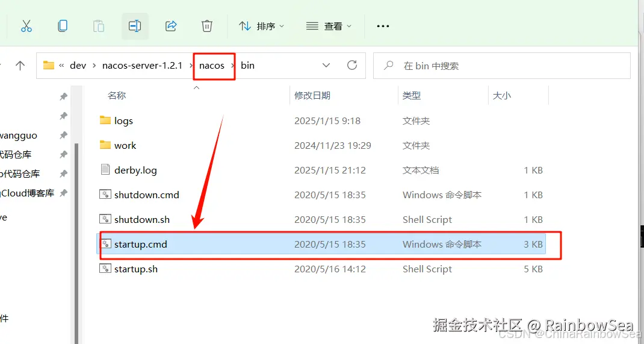
Task: Sort by 名称 column header
Action: pyautogui.click(x=117, y=95)
